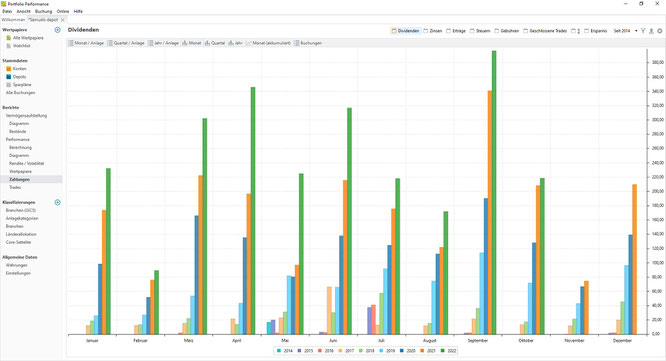Image resolution: width=666 pixels, height=361 pixels.
Task: Open the Anlagekategorien classification
Action: pos(22,218)
